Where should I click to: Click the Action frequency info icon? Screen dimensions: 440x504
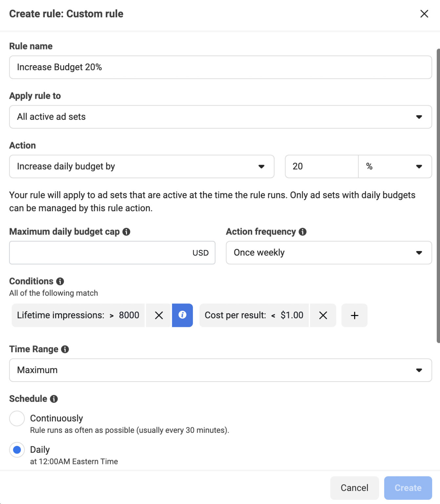[303, 232]
